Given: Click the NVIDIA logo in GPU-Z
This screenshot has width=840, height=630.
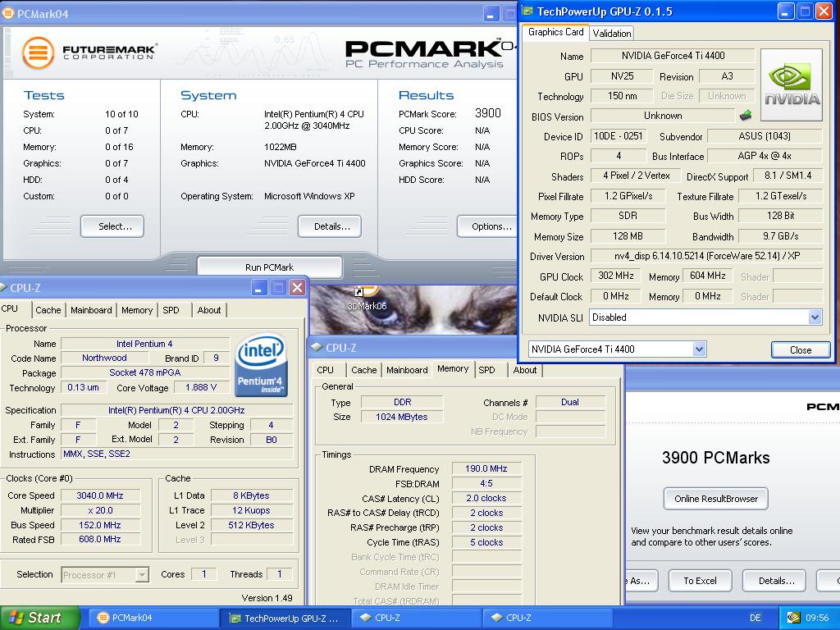Looking at the screenshot, I should coord(792,84).
